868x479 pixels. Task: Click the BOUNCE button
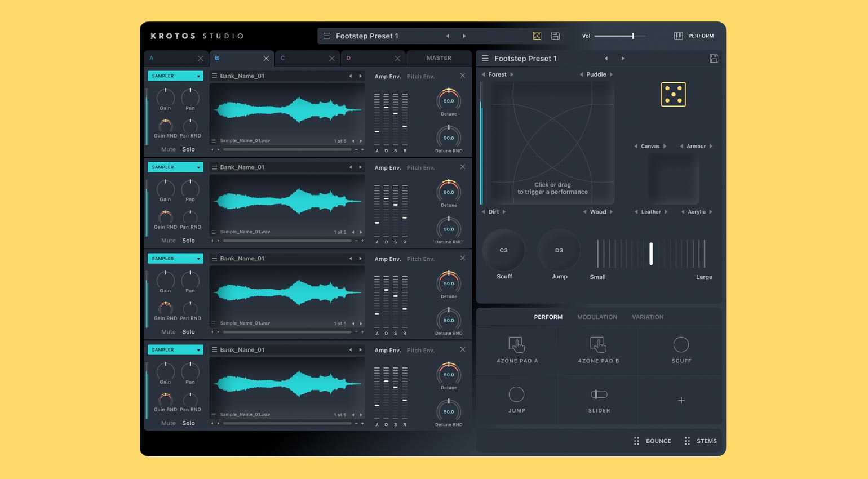click(x=658, y=441)
